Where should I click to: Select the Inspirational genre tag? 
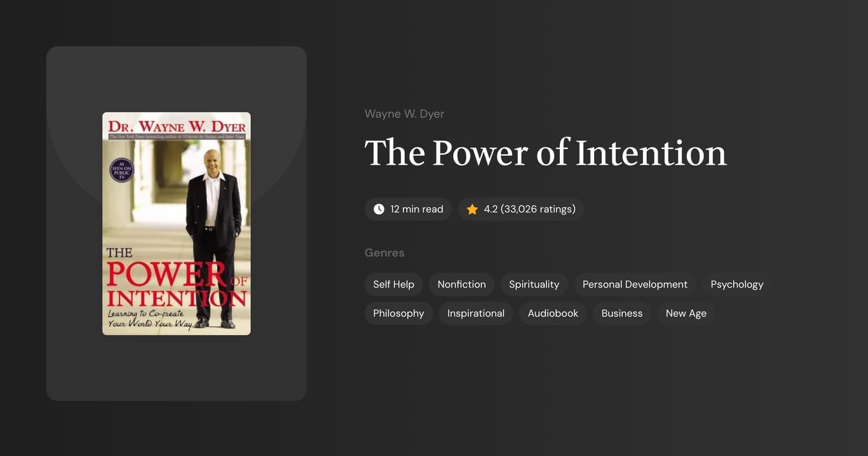(475, 313)
